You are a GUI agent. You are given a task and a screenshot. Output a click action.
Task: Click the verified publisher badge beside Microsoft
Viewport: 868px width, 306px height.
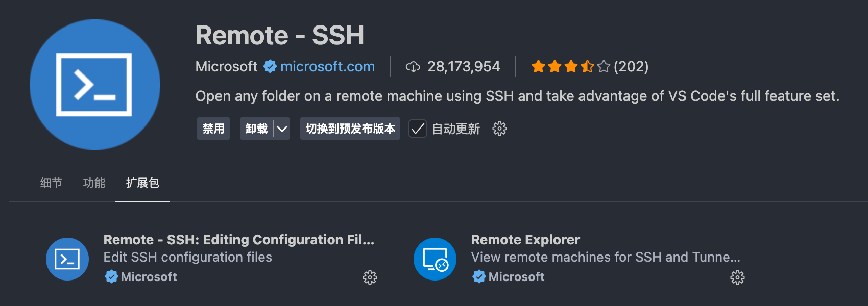(270, 66)
